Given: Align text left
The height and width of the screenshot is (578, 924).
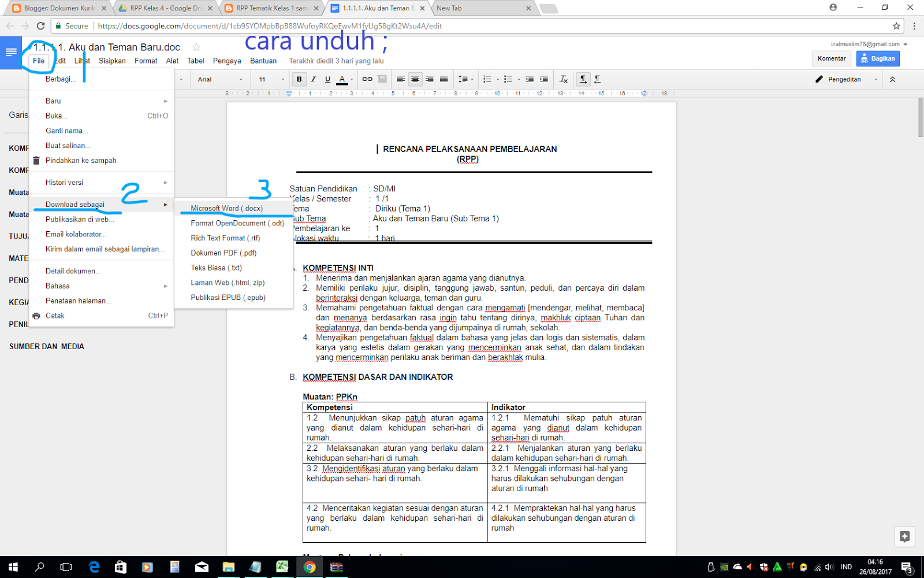Looking at the screenshot, I should pos(400,79).
